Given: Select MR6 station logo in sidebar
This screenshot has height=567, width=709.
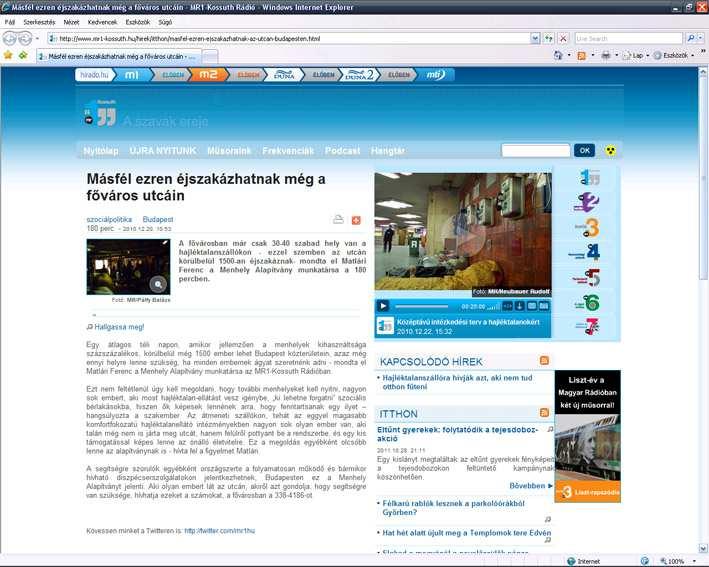Looking at the screenshot, I should coord(588,302).
